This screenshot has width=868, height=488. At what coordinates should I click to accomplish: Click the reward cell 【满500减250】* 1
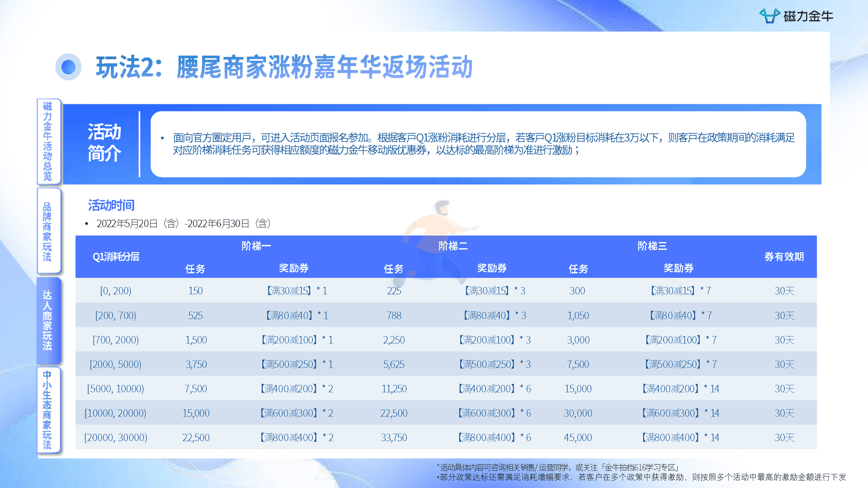point(297,364)
